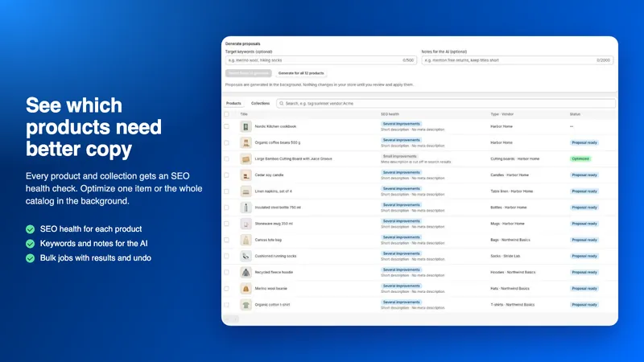Check the Nordic Kitchen cookbook row checkbox
This screenshot has width=644, height=362.
pyautogui.click(x=227, y=126)
